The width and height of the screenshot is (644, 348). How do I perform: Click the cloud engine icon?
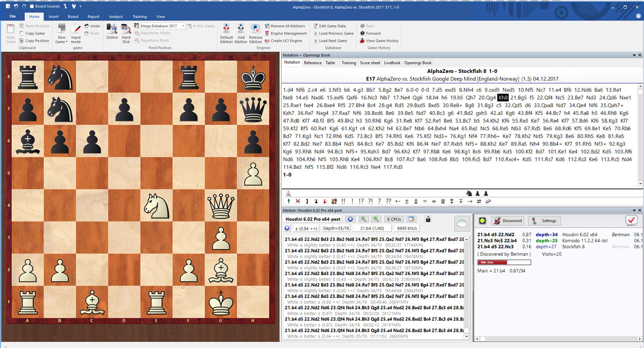(x=461, y=223)
